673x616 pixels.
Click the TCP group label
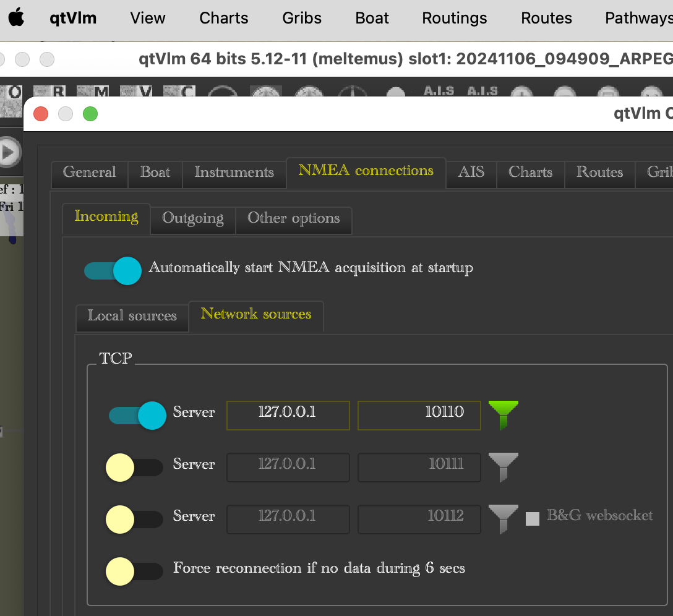116,358
